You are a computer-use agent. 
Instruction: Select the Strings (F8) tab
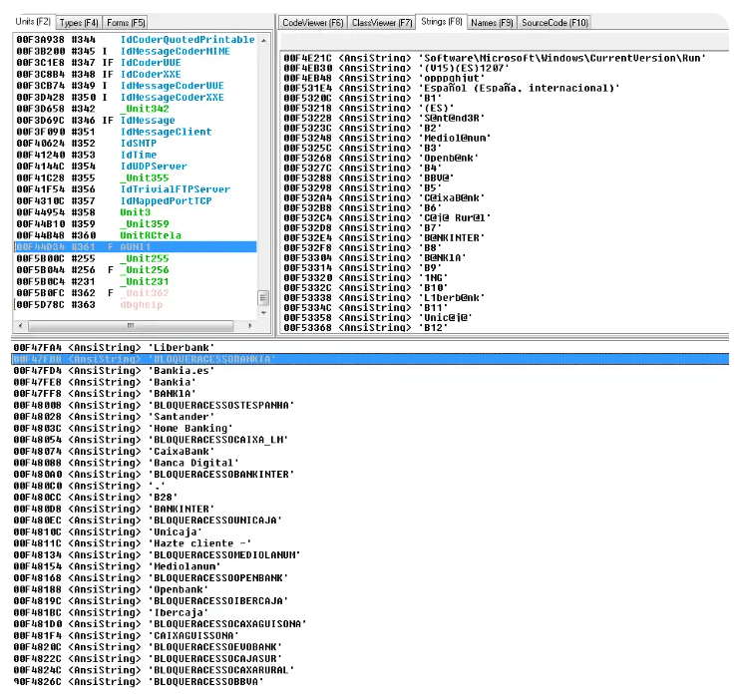441,22
